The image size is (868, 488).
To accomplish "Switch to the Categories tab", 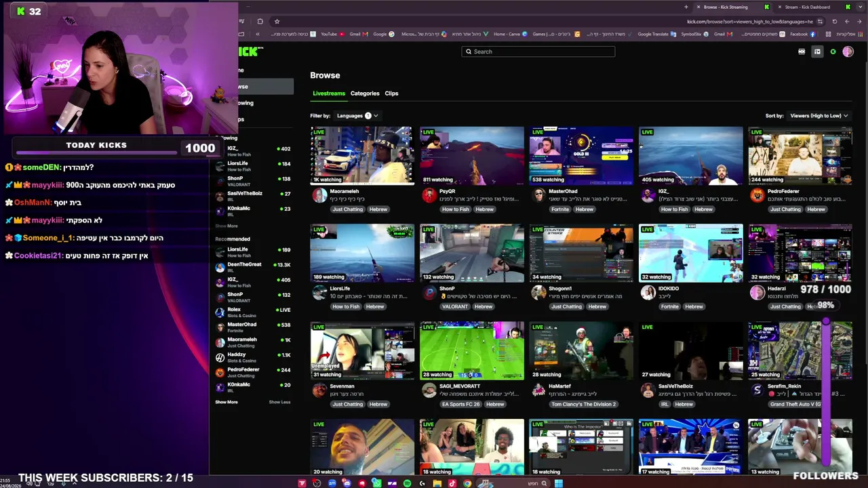I will (365, 94).
